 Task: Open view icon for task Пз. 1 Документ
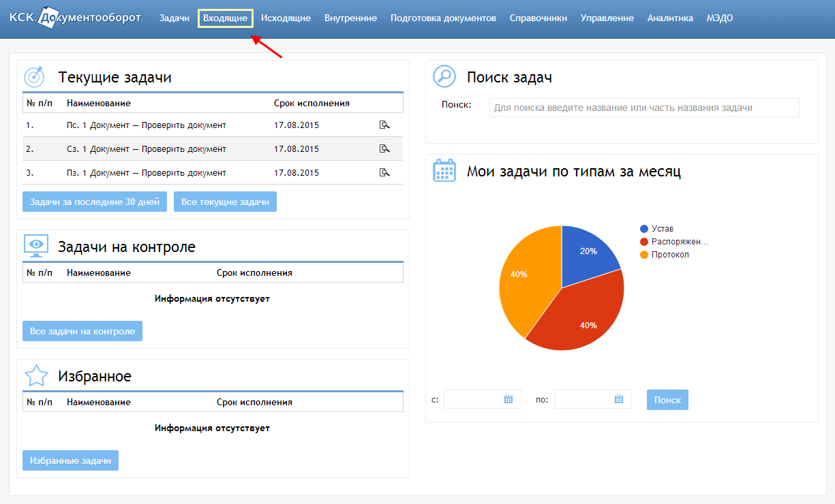point(384,172)
